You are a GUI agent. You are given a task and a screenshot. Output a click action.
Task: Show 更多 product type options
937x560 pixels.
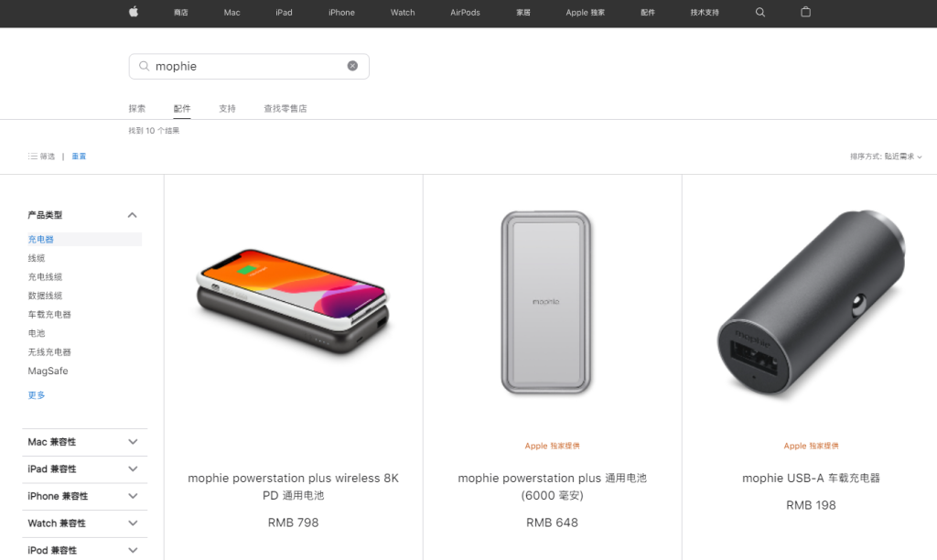click(37, 395)
